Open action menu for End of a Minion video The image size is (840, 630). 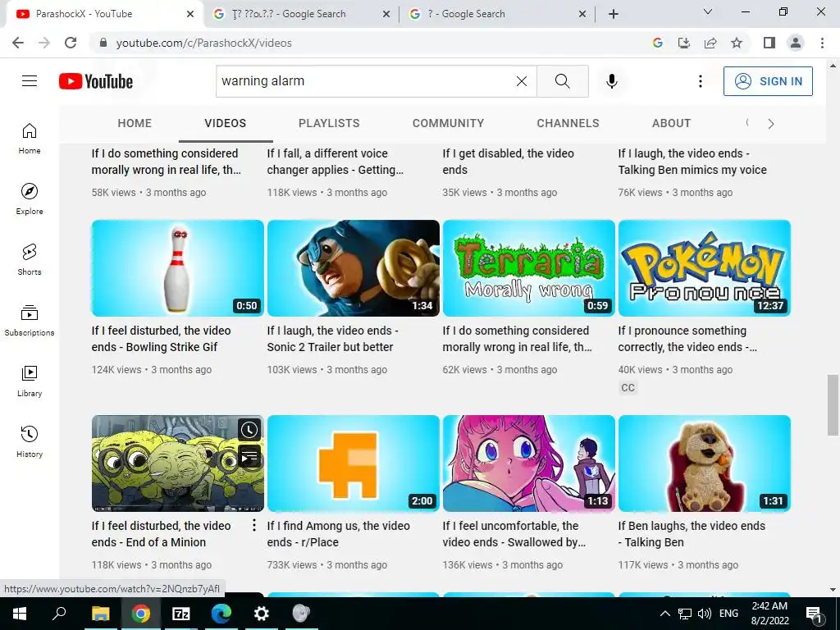click(x=254, y=526)
